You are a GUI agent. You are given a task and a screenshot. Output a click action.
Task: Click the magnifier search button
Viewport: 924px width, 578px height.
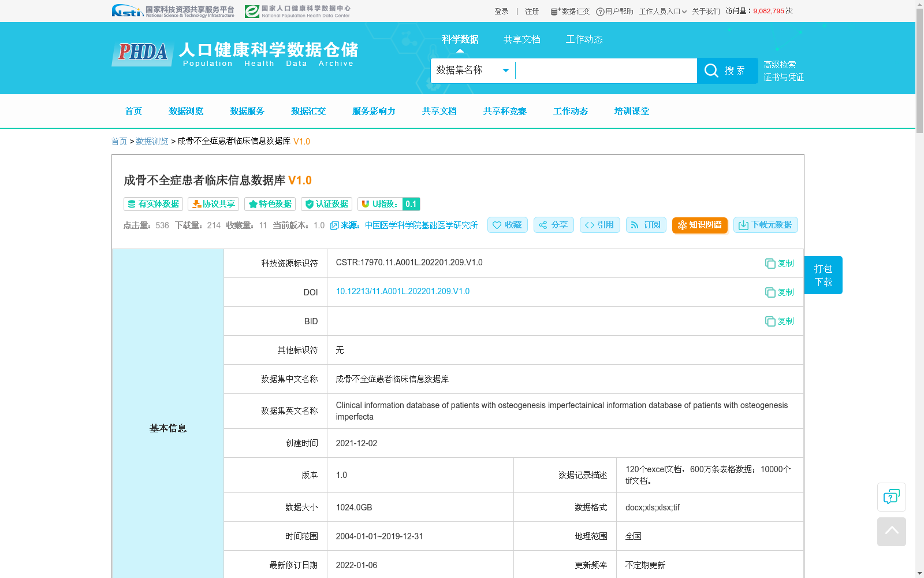tap(727, 71)
